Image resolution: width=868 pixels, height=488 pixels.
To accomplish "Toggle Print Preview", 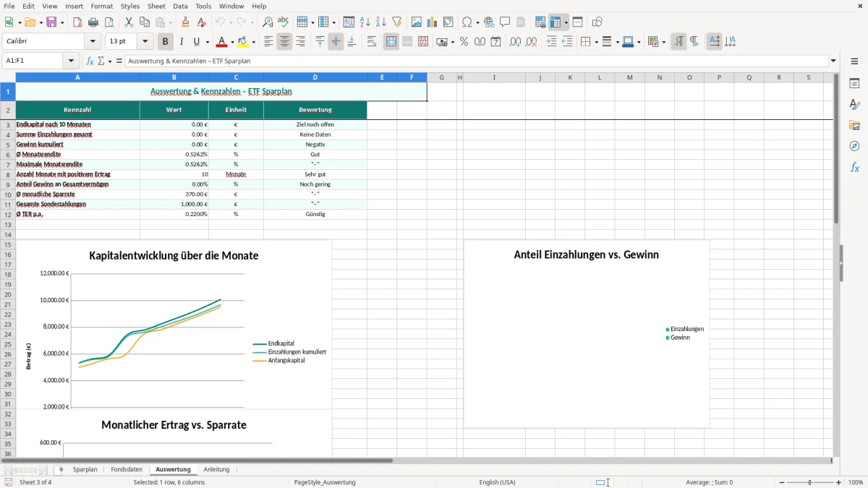I will coord(109,22).
